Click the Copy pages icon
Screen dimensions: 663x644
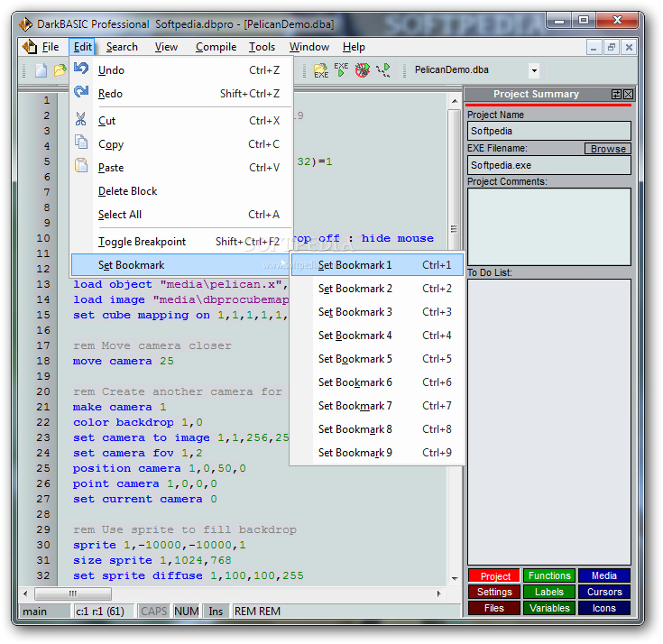point(81,143)
